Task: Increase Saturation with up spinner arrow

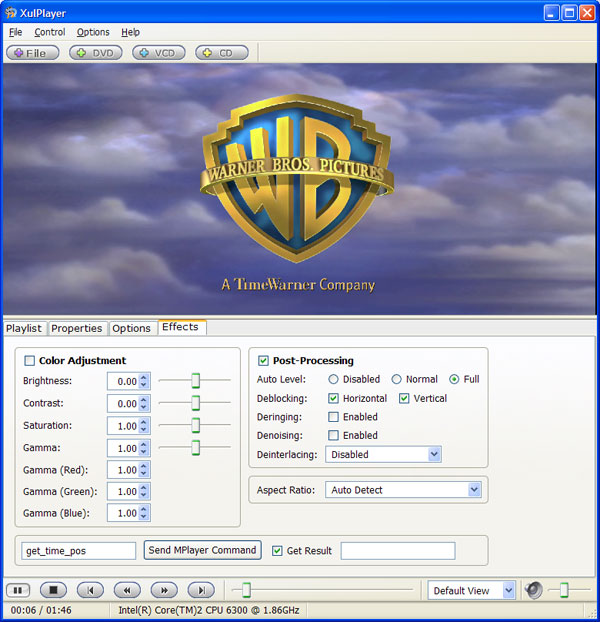Action: click(144, 422)
